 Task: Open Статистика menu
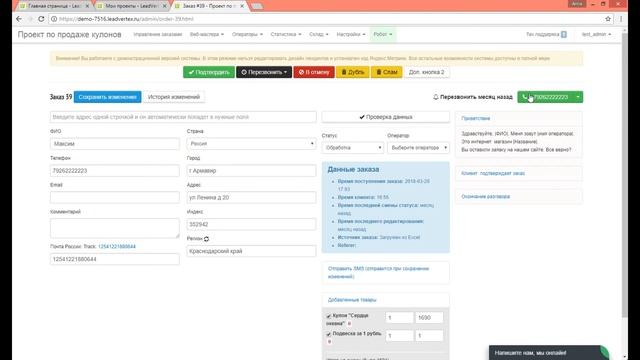coord(286,34)
